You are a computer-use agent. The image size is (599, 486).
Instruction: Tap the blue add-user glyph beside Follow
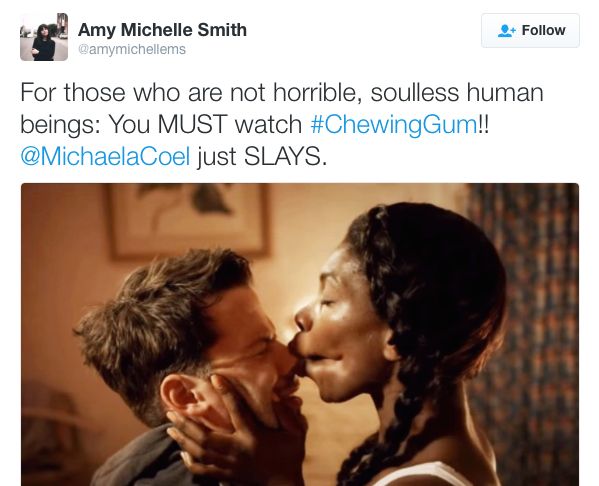507,31
